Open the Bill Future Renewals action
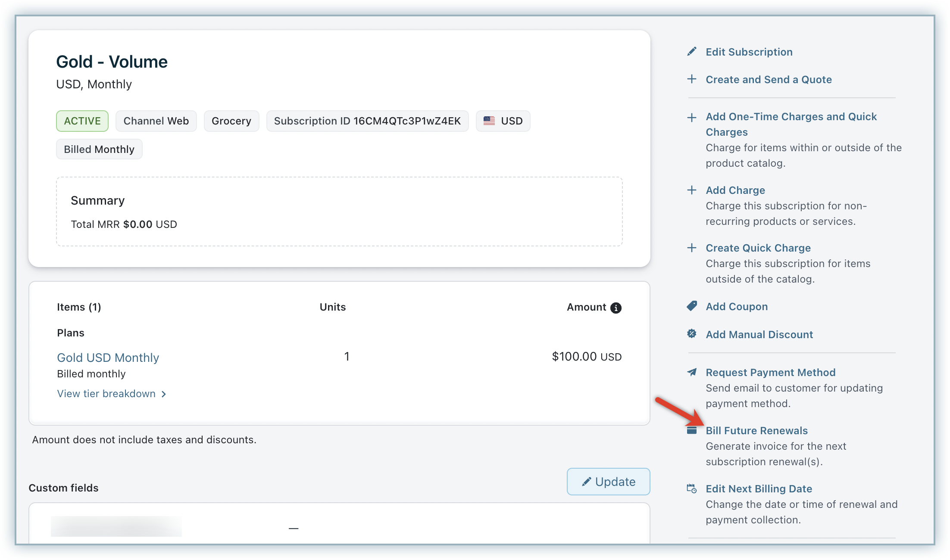The image size is (950, 560). (x=756, y=431)
